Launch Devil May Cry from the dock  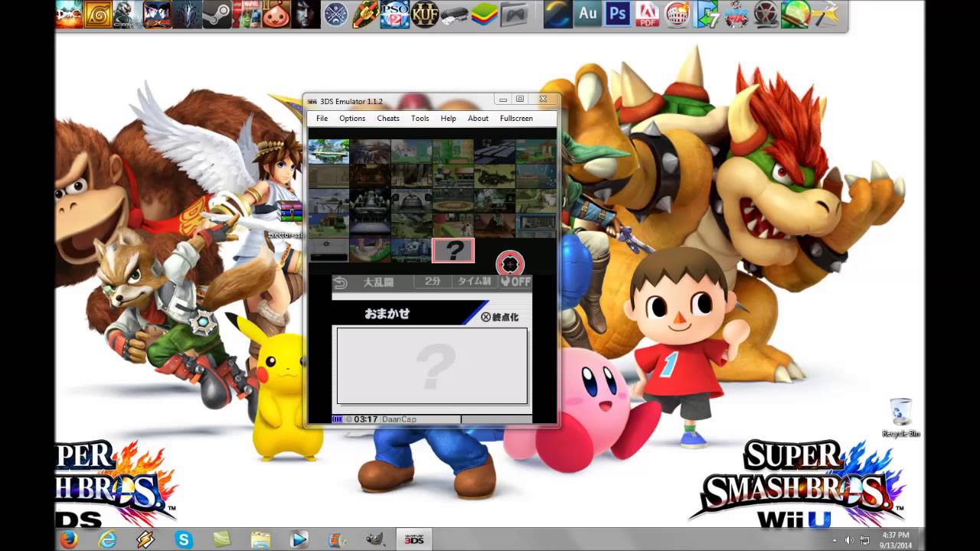pyautogui.click(x=69, y=15)
